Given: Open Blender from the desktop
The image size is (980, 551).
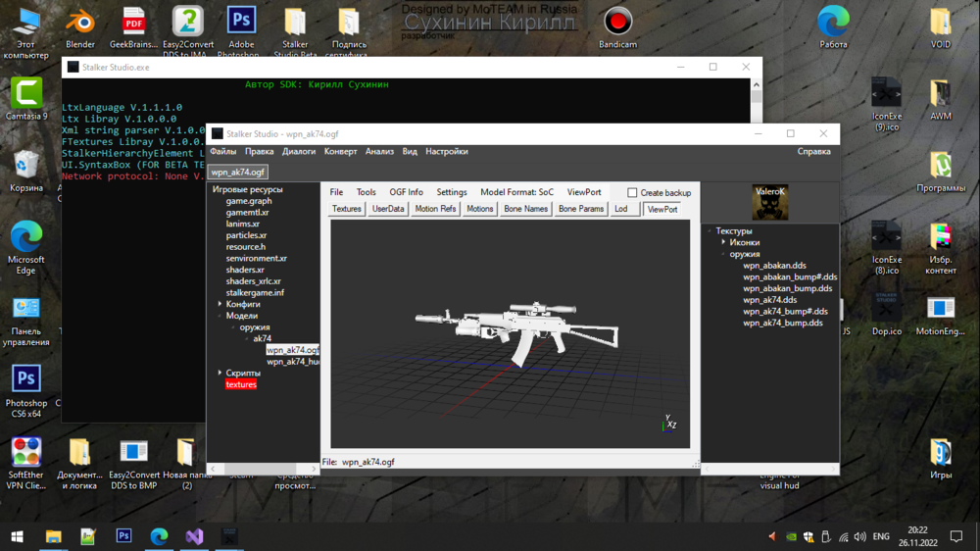Looking at the screenshot, I should [x=80, y=23].
